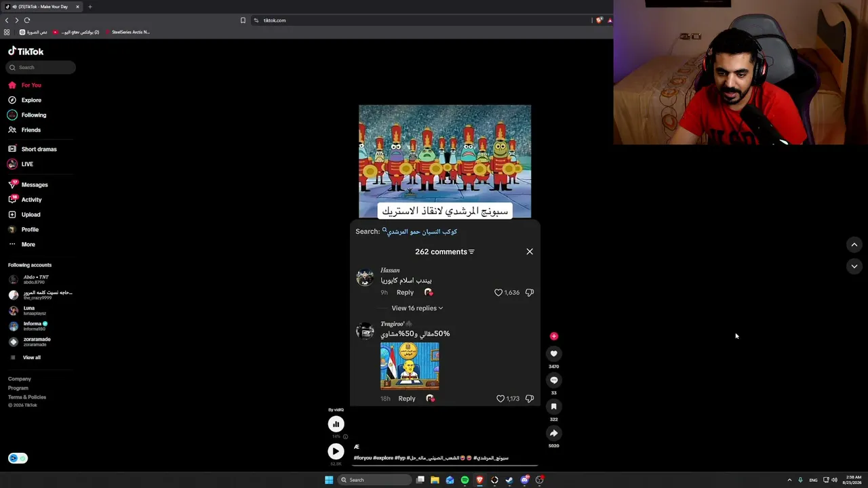Go to the previous video
868x488 pixels.
coord(854,245)
